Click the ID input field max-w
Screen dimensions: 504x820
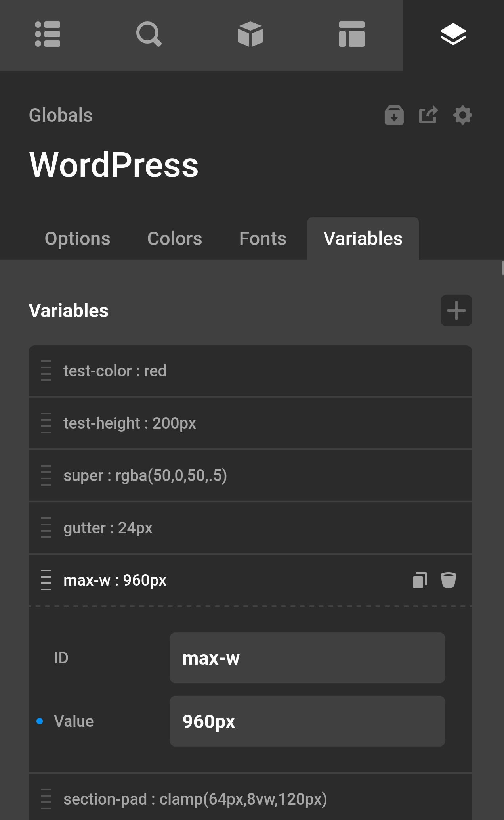coord(307,658)
